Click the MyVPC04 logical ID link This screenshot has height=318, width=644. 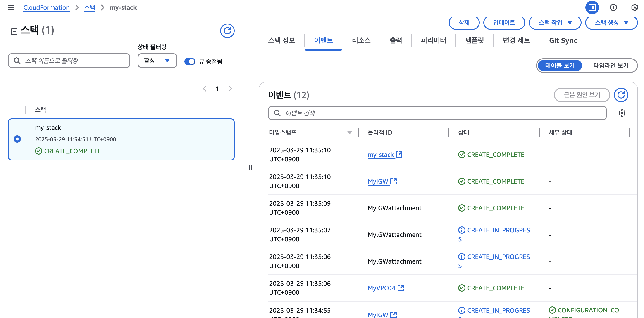click(x=381, y=288)
